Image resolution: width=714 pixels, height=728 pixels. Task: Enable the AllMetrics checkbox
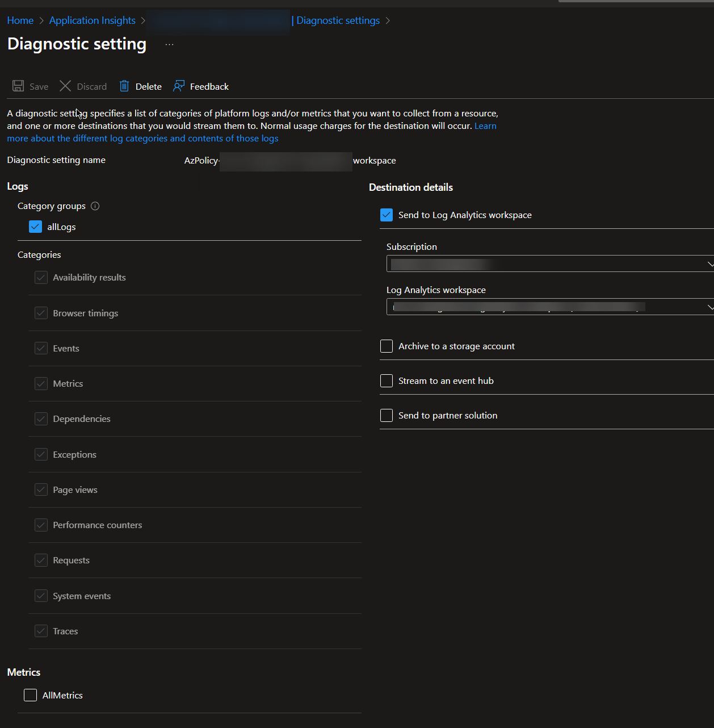pyautogui.click(x=31, y=695)
